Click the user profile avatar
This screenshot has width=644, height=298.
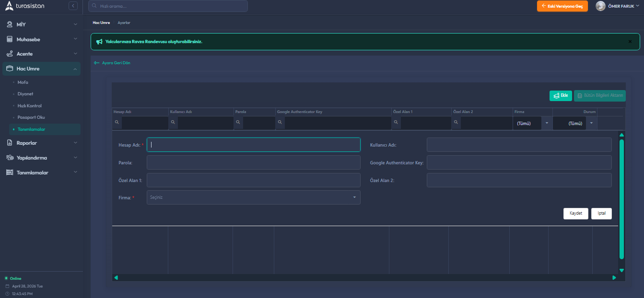600,6
